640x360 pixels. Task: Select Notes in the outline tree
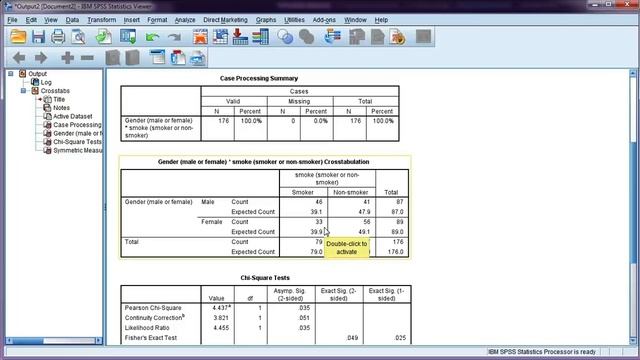[x=61, y=108]
